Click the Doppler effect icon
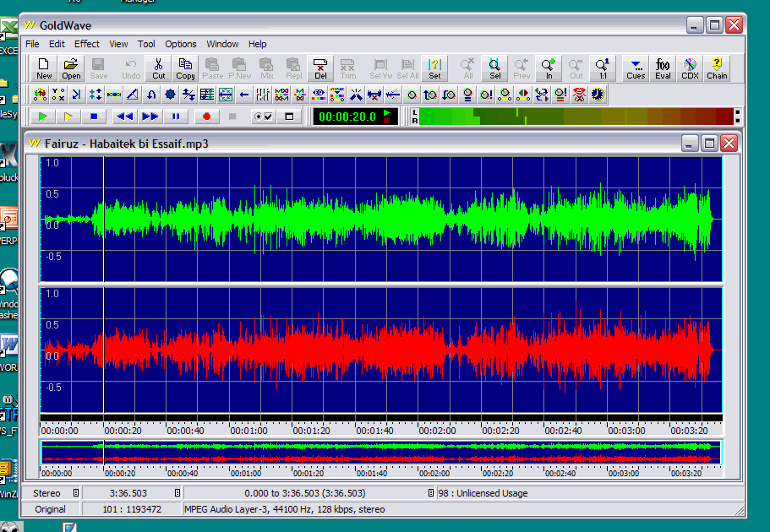Screen dimensions: 770x532 [x=40, y=95]
